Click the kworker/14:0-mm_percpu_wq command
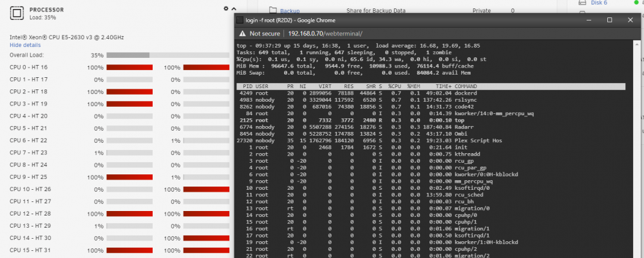Viewport: 644px width, 258px height. click(494, 114)
